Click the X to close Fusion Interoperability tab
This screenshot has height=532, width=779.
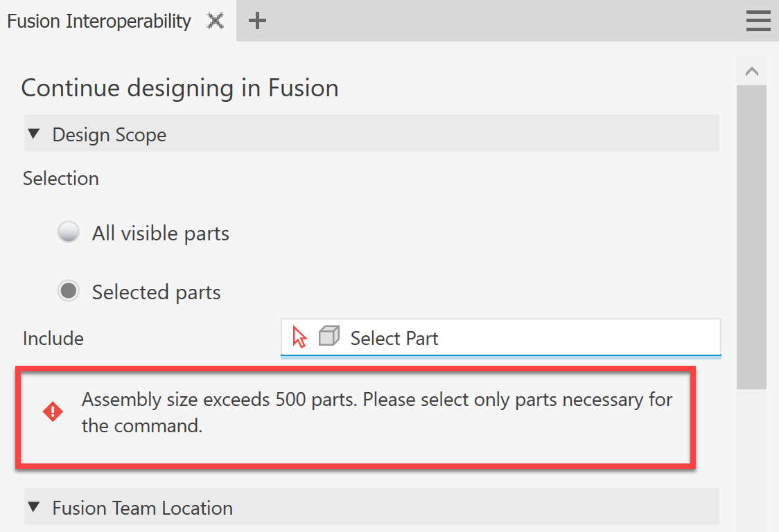point(215,21)
